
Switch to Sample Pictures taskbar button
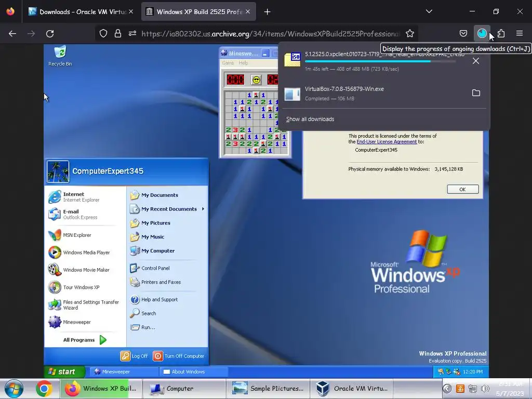click(268, 389)
